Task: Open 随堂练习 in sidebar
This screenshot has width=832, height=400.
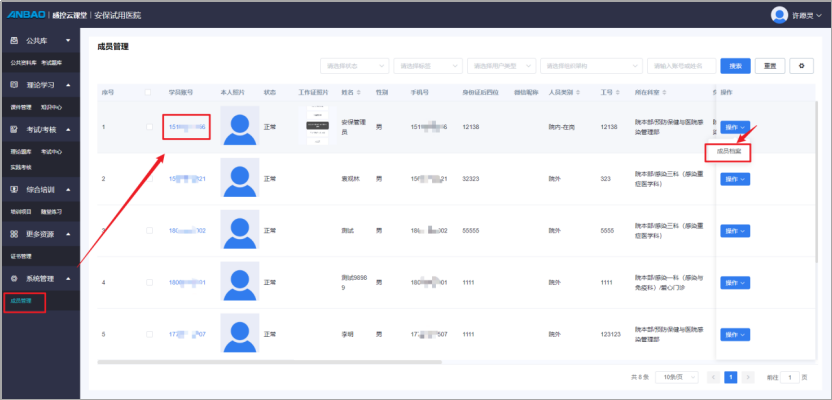Action: [51, 212]
